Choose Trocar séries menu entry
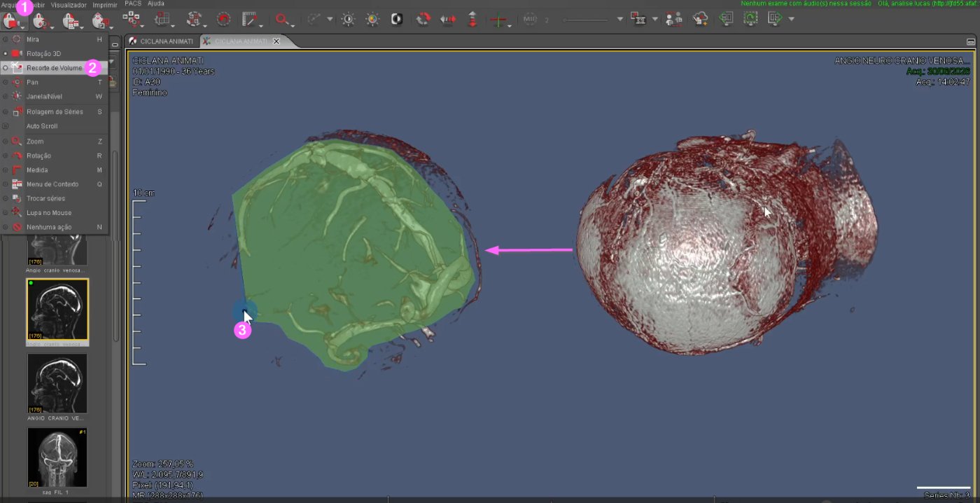Image resolution: width=980 pixels, height=503 pixels. point(55,198)
